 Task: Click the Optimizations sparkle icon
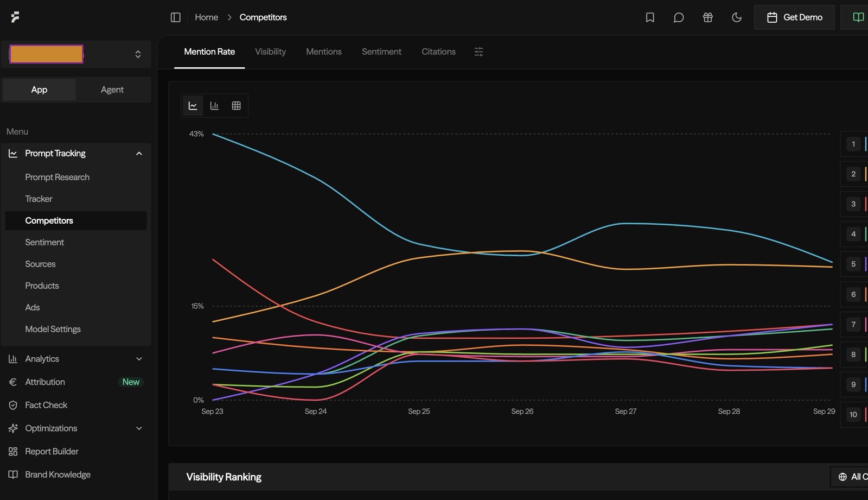13,428
